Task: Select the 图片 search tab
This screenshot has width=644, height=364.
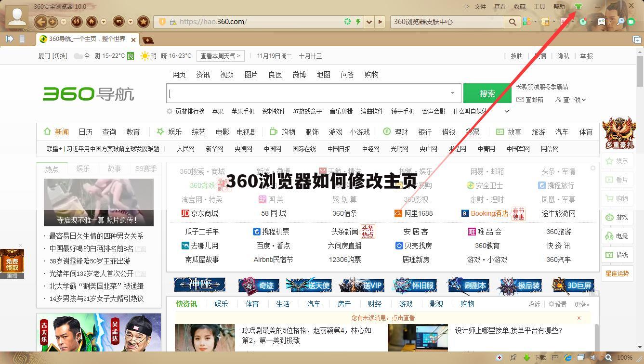Action: pyautogui.click(x=251, y=75)
